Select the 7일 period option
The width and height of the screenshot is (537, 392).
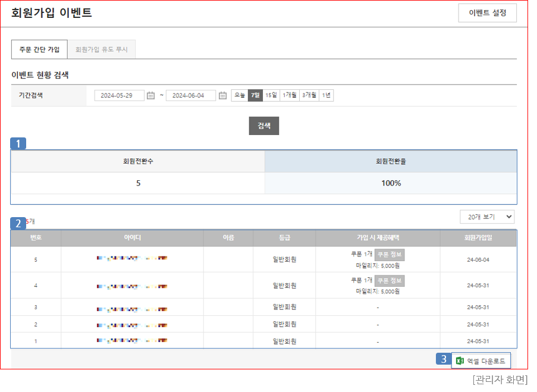point(255,96)
